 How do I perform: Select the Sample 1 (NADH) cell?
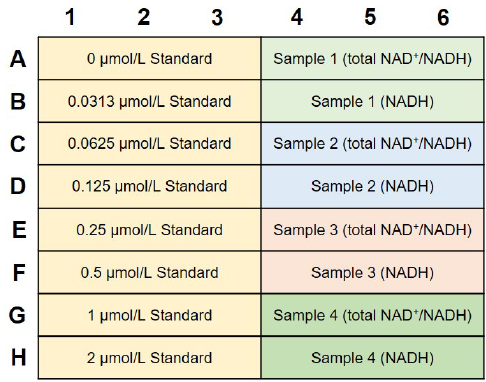(x=373, y=101)
